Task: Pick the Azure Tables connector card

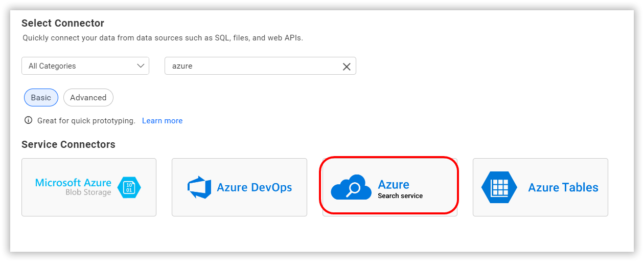Action: click(540, 187)
